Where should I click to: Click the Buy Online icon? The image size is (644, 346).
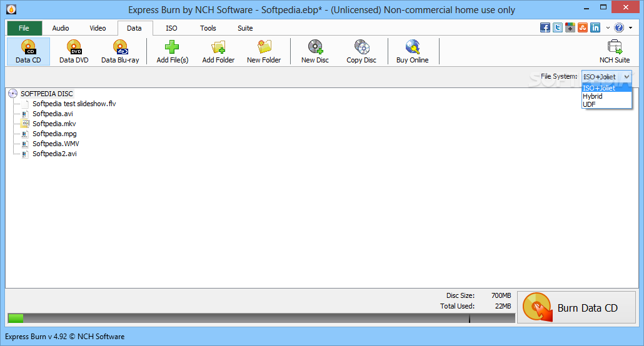tap(413, 47)
